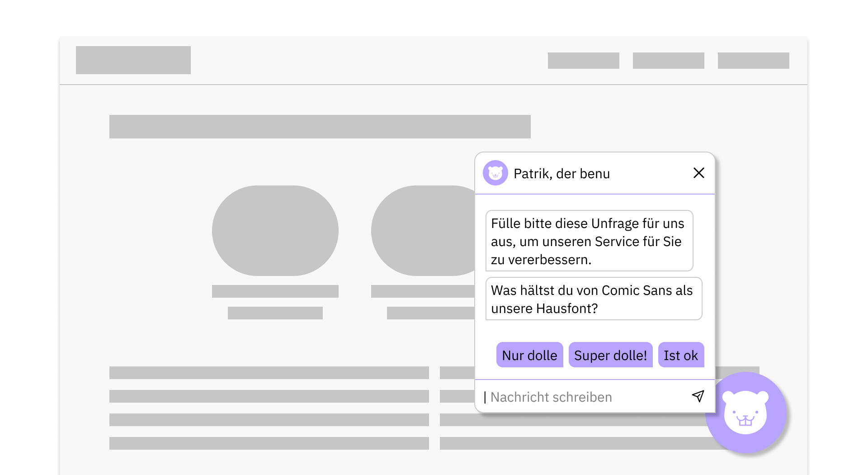Image resolution: width=868 pixels, height=475 pixels.
Task: Open the middle navigation placeholder item
Action: tap(668, 61)
